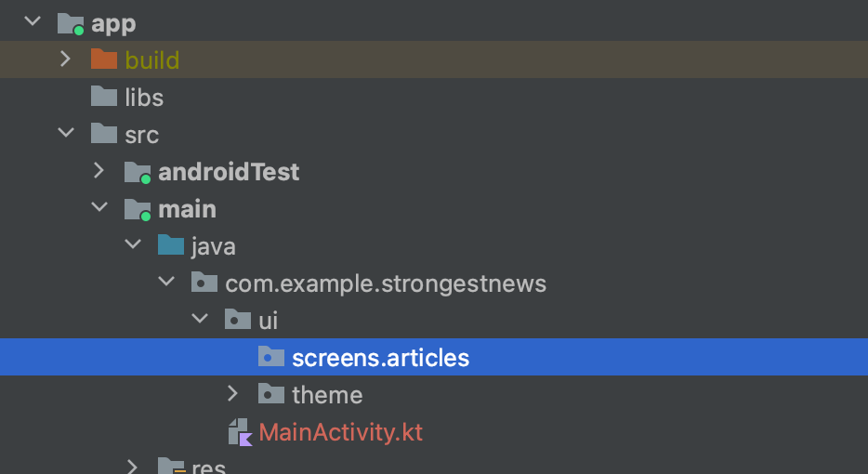Click the screens.articles package icon

[271, 357]
